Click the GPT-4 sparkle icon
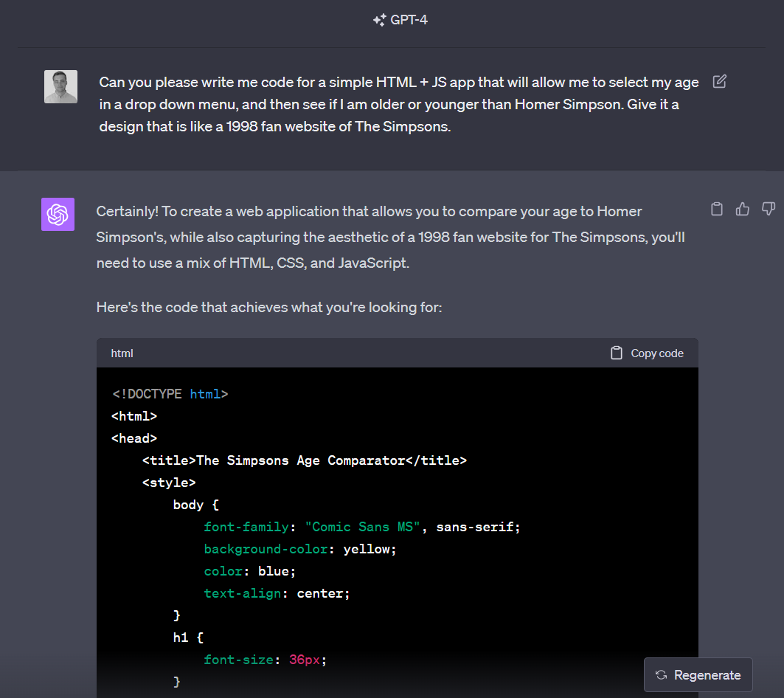The height and width of the screenshot is (698, 784). pos(380,20)
